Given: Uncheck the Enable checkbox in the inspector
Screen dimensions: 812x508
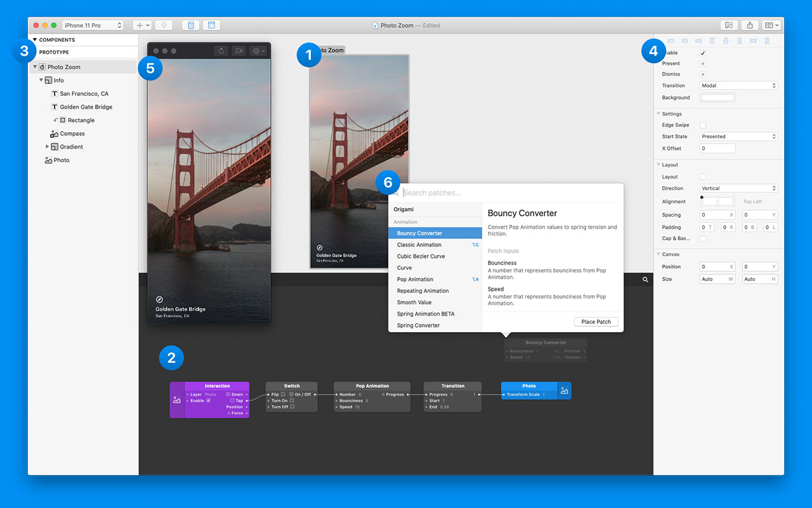Looking at the screenshot, I should (x=702, y=53).
